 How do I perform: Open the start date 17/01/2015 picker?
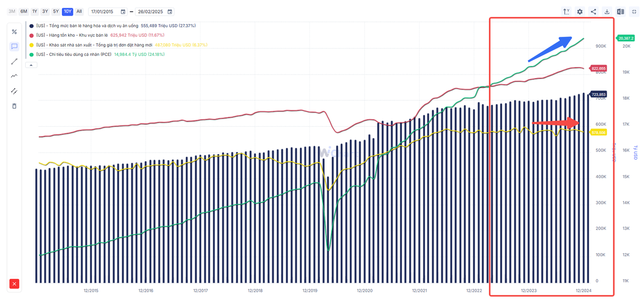click(123, 12)
